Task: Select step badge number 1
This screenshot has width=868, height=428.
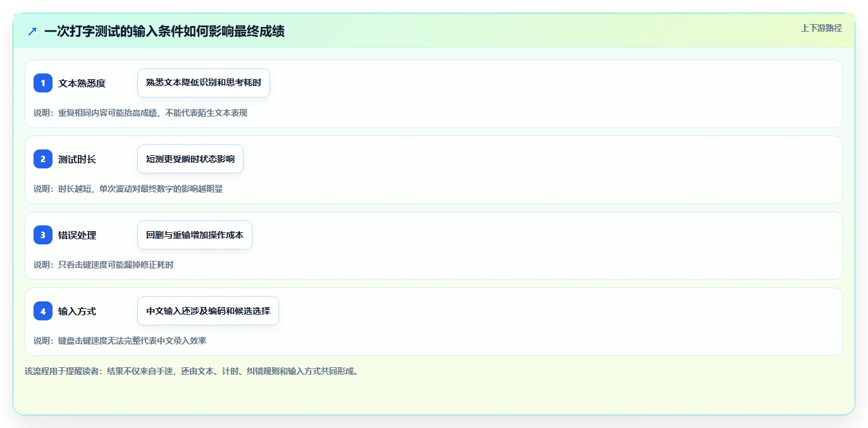Action: (43, 83)
